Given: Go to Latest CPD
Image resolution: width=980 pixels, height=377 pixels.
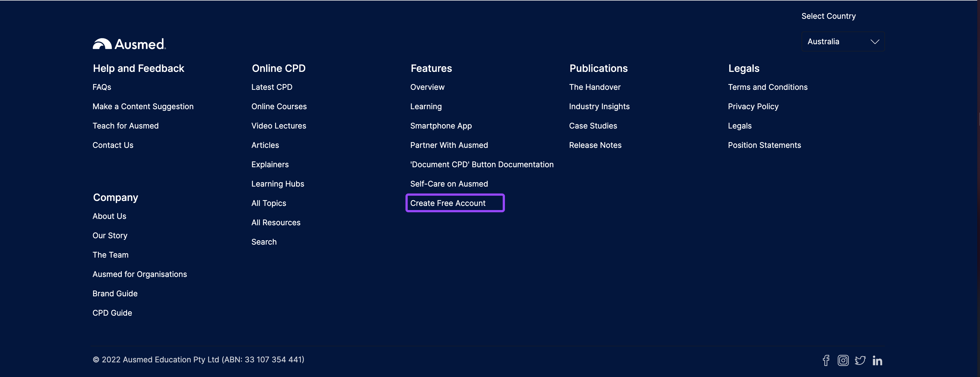Looking at the screenshot, I should click(272, 87).
